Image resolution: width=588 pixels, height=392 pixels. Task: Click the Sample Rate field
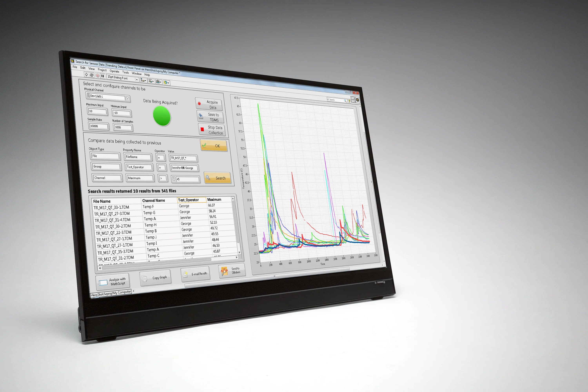99,126
